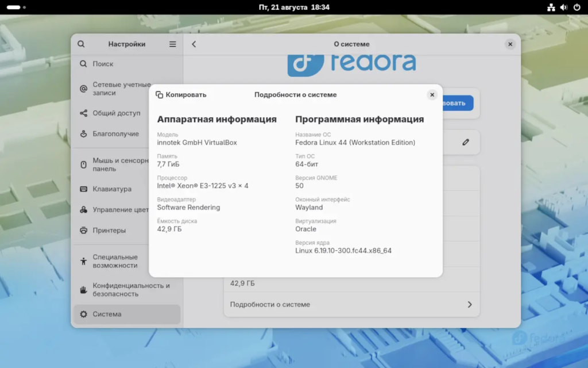Viewport: 588px width, 368px height.
Task: Open the Activities pill in top-left corner
Action: click(16, 7)
